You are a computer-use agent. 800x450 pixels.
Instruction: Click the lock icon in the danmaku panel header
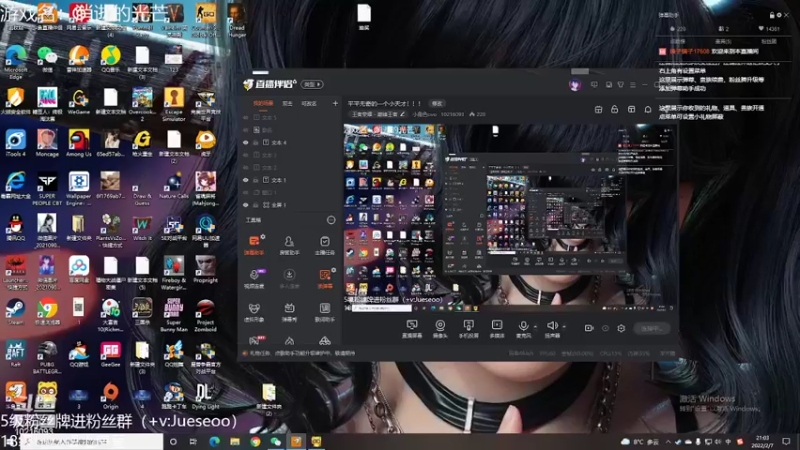pos(772,15)
